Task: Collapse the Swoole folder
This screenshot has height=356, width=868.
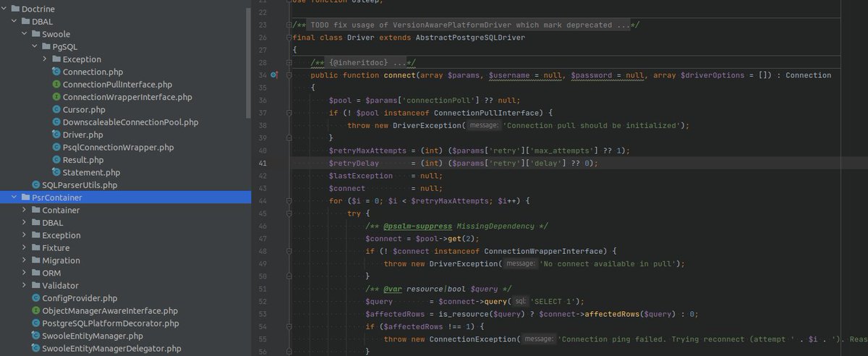Action: 25,34
